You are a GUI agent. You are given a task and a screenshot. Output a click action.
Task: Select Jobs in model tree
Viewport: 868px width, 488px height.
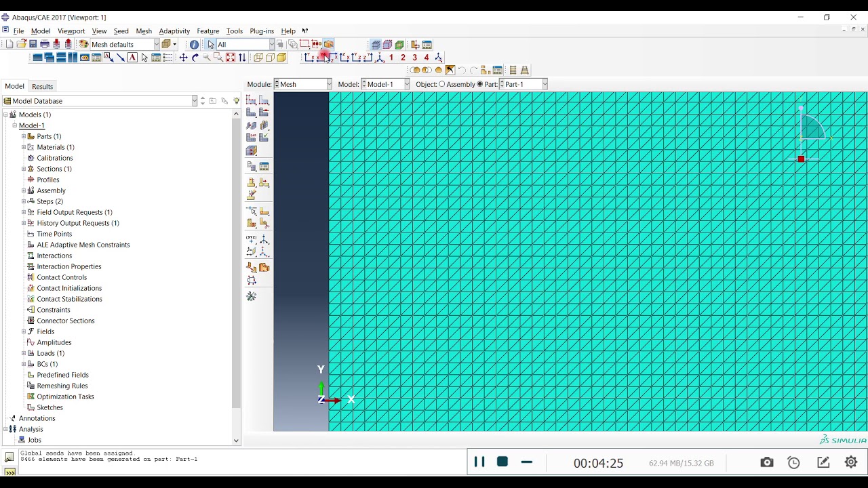pyautogui.click(x=34, y=440)
